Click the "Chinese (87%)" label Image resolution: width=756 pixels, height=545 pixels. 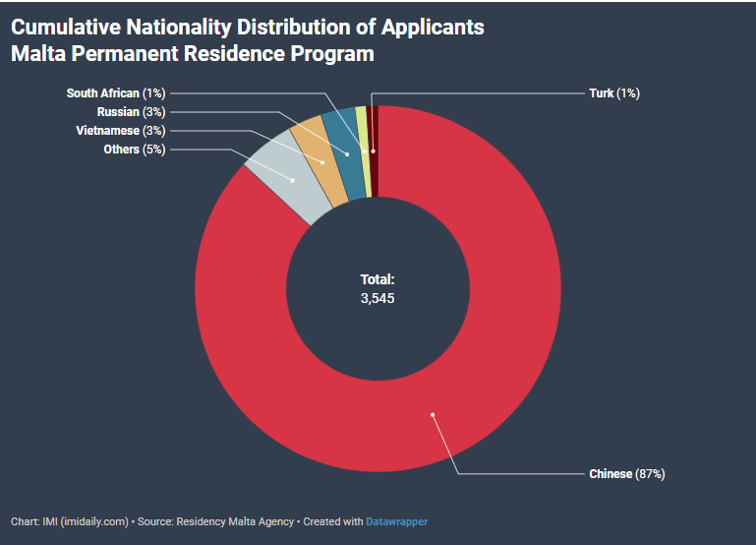click(626, 474)
